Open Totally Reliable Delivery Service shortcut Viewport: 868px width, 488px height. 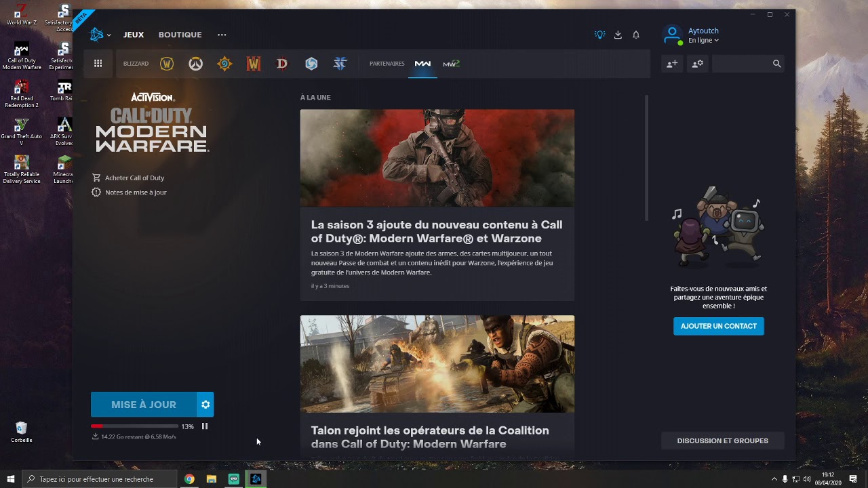coord(22,169)
